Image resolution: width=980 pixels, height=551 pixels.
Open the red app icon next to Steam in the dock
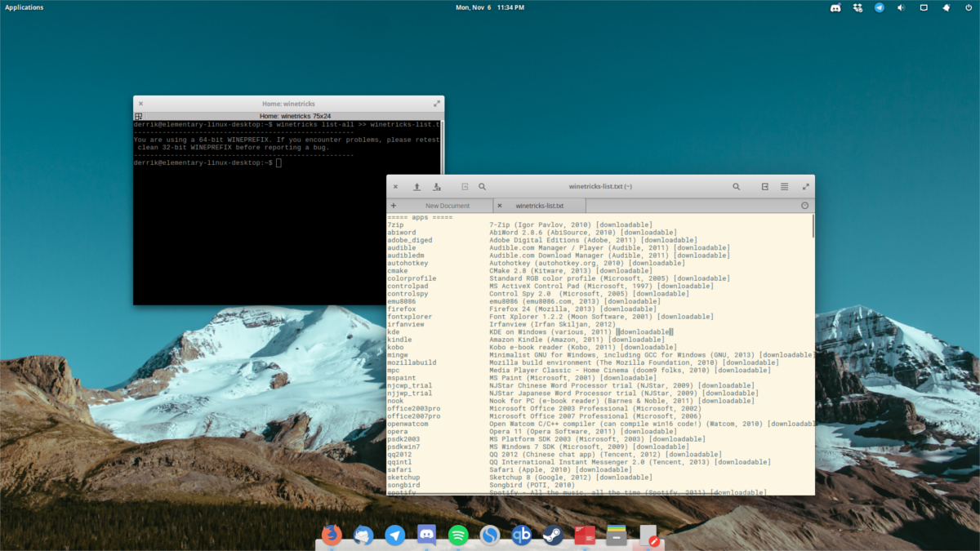585,535
